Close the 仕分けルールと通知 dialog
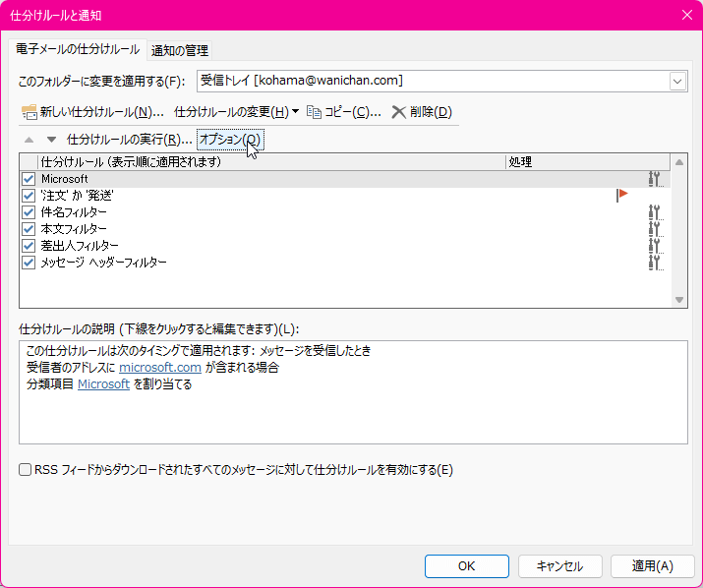Viewport: 703px width, 588px height. pos(687,16)
